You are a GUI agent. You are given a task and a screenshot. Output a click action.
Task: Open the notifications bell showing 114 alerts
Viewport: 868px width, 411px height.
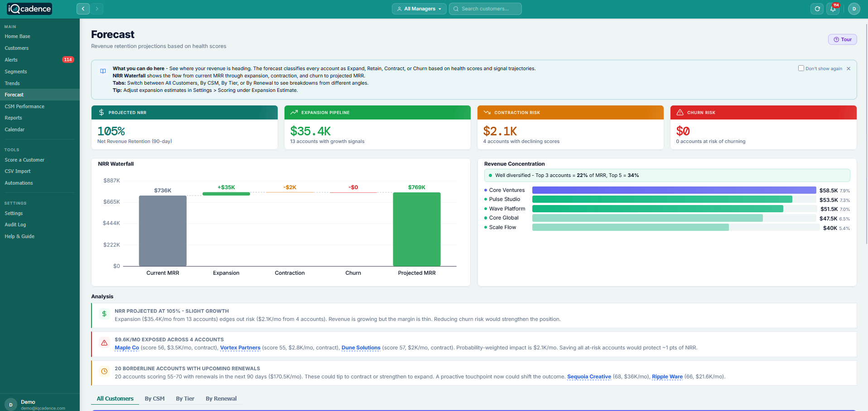pos(833,9)
